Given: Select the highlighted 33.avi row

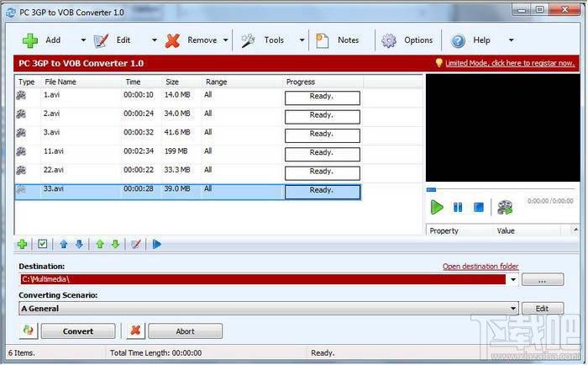Looking at the screenshot, I should (x=187, y=192).
